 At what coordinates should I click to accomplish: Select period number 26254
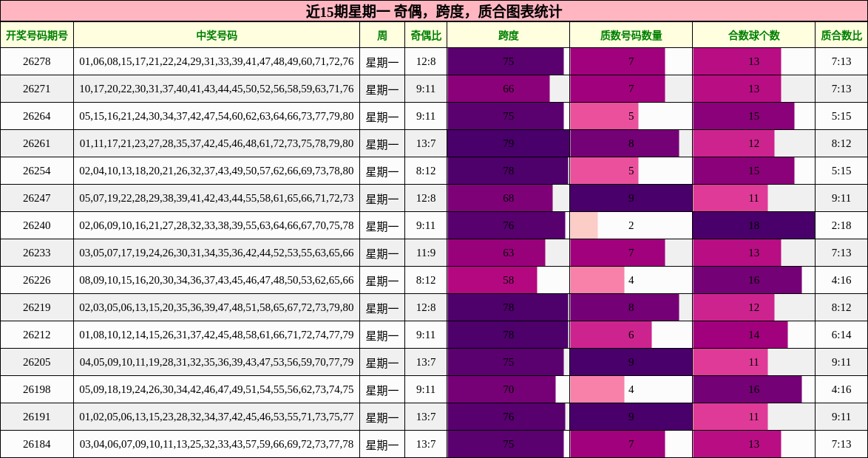tap(36, 171)
